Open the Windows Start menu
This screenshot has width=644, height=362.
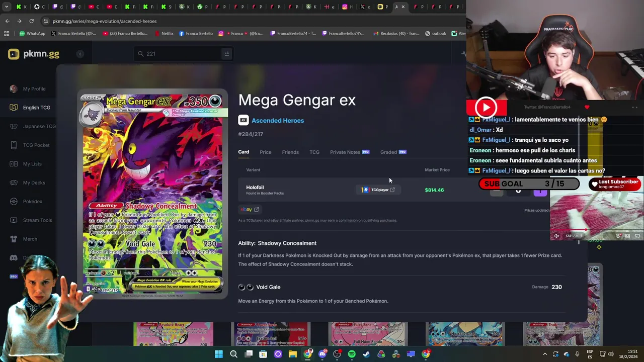[x=219, y=354]
